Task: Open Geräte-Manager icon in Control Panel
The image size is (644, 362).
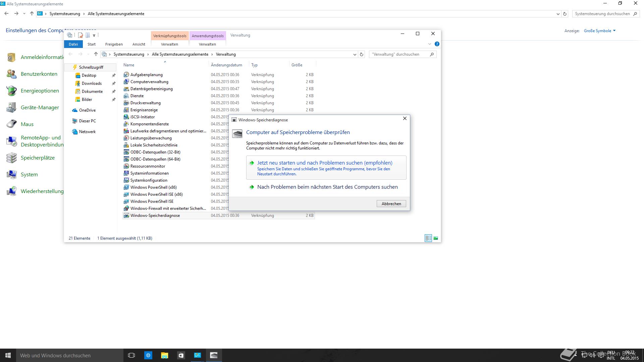Action: point(11,108)
